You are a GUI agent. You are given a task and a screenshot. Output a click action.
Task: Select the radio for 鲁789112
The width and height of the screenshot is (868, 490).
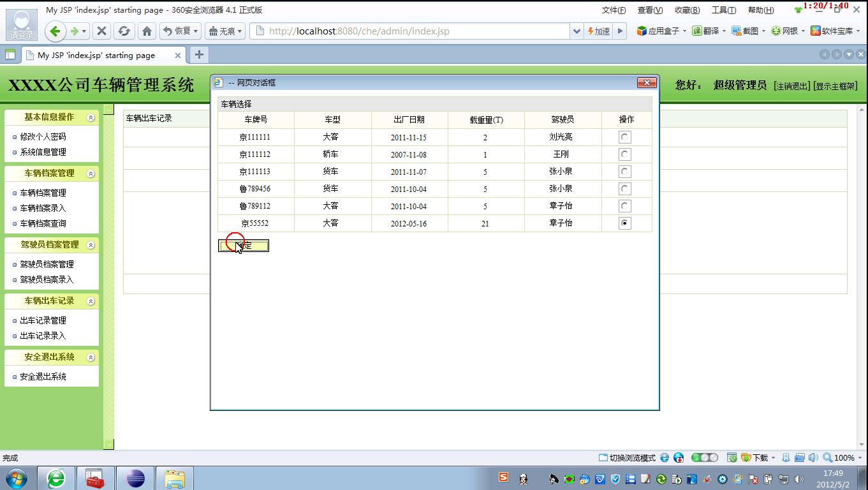pos(624,205)
